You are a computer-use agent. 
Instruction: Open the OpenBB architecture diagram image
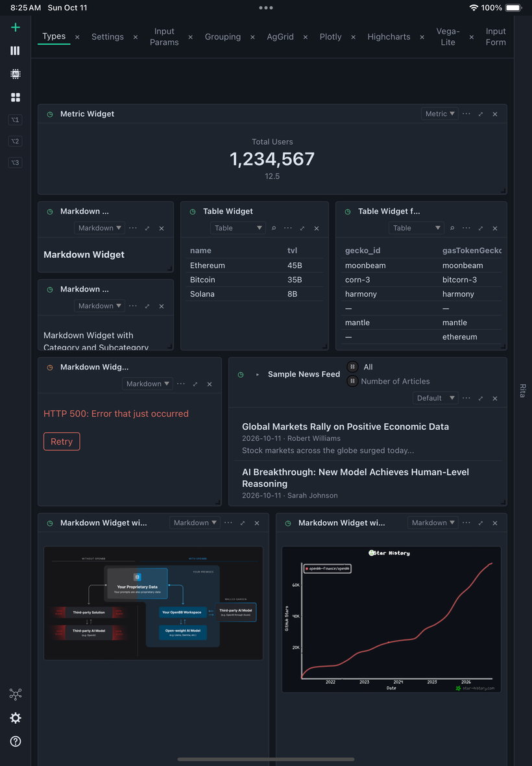pos(153,603)
